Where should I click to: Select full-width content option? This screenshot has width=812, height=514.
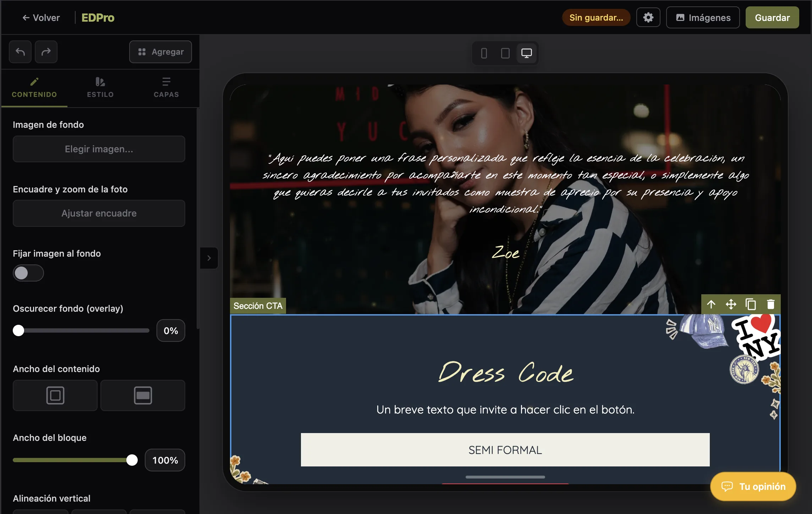143,395
